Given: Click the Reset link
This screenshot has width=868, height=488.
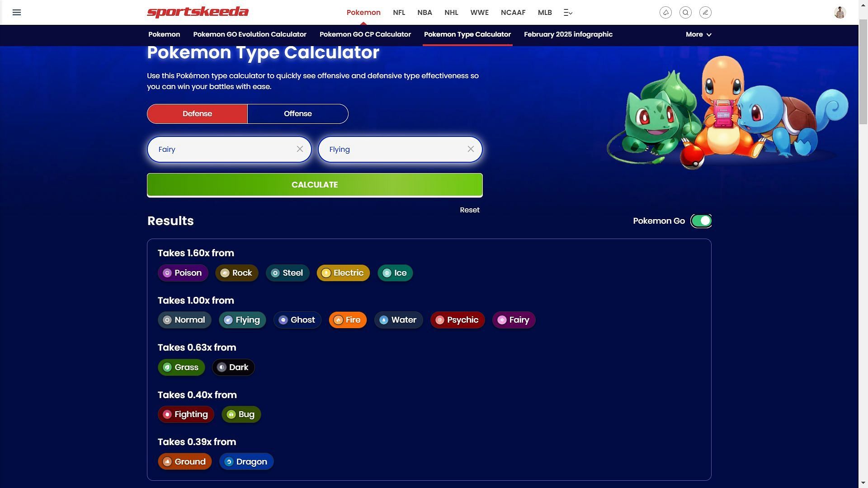Looking at the screenshot, I should click(470, 210).
